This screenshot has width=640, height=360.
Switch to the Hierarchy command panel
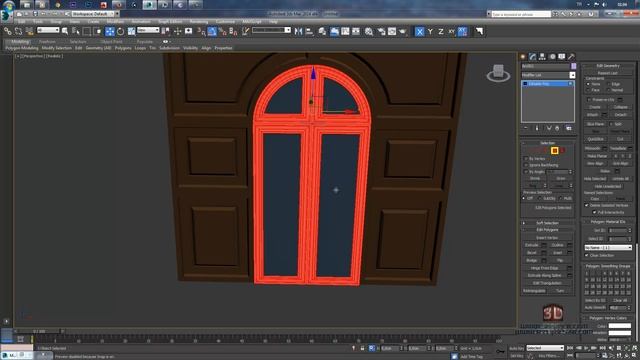coord(542,56)
